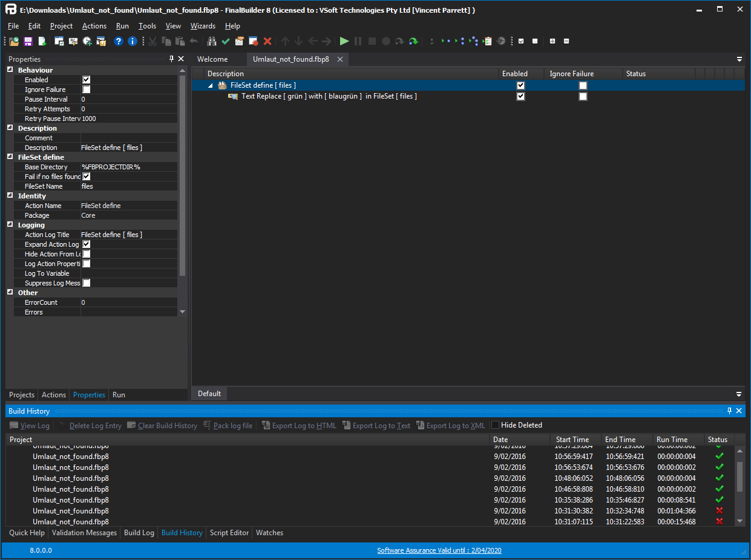Collapse the Behaviour property group
This screenshot has width=751, height=560.
click(x=10, y=70)
